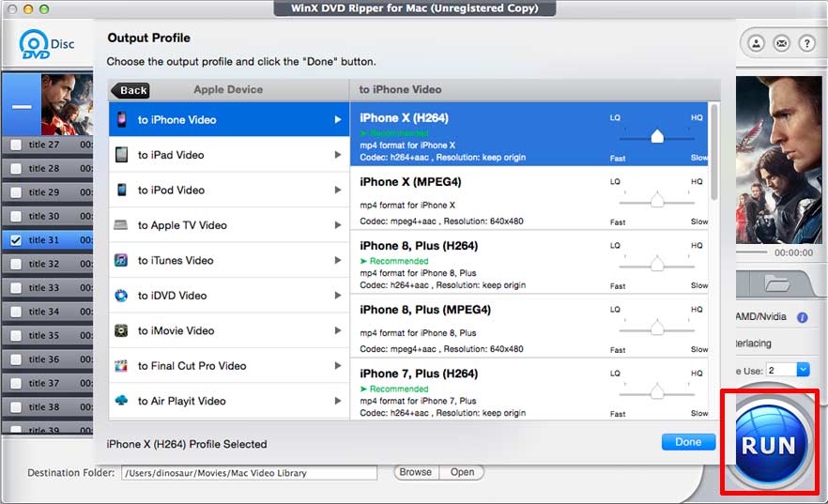Expand to iMovie Video arrow
This screenshot has height=504, width=828.
click(x=338, y=330)
